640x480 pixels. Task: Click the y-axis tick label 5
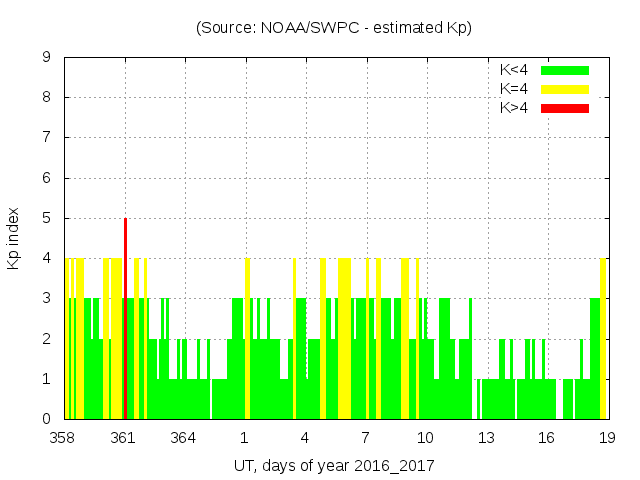[x=47, y=218]
